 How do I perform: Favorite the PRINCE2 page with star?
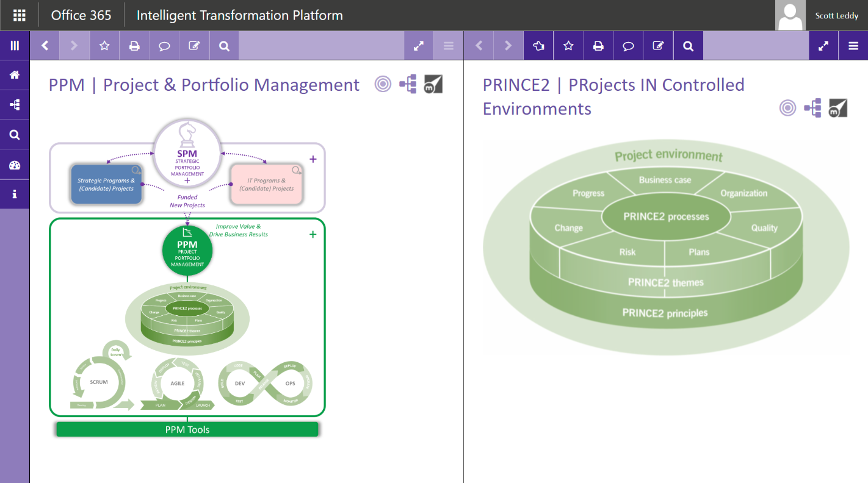point(568,46)
